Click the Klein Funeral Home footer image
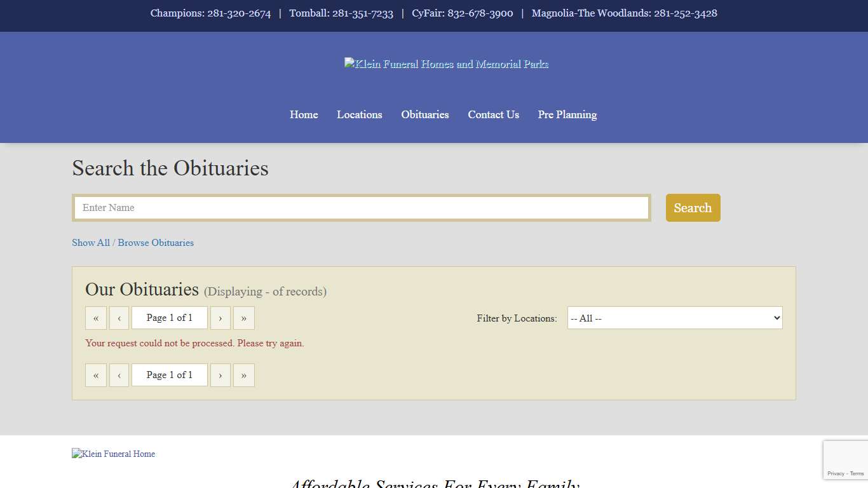 click(114, 454)
